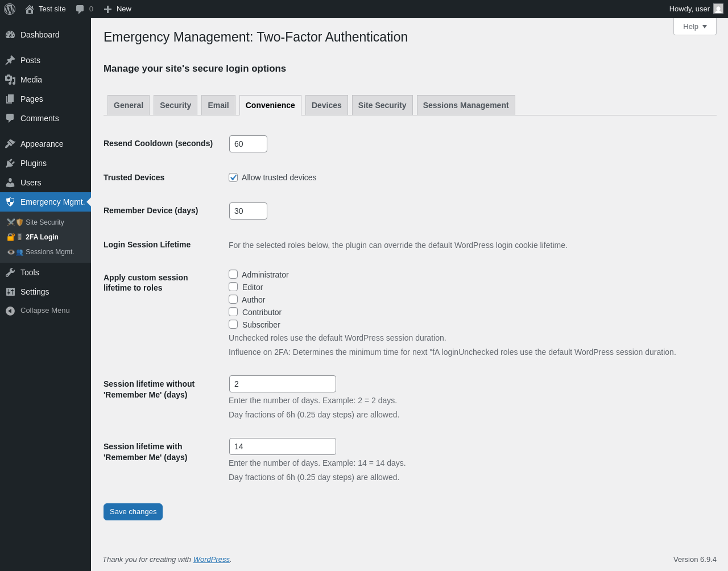The height and width of the screenshot is (571, 728).
Task: Switch to the Devices tab
Action: click(326, 105)
